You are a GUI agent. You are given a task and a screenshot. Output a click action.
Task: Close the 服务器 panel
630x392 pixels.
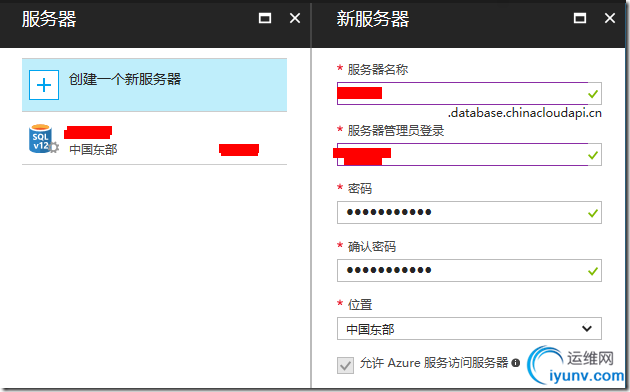tap(295, 18)
